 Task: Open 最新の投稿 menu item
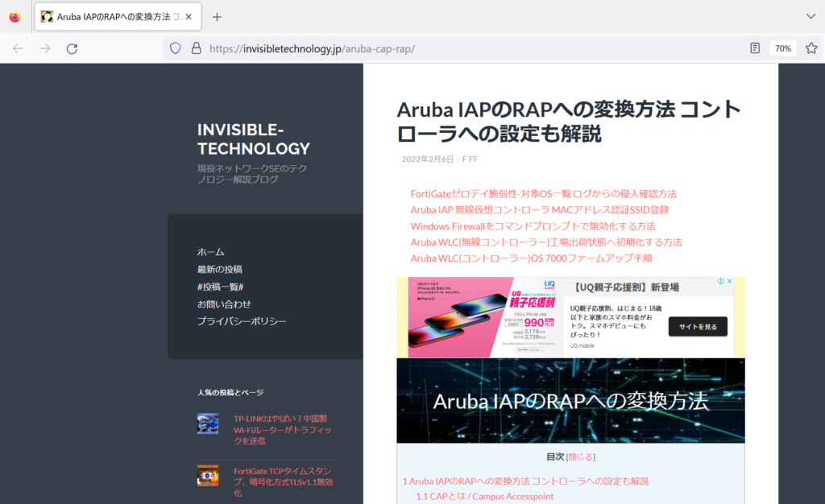coord(219,270)
